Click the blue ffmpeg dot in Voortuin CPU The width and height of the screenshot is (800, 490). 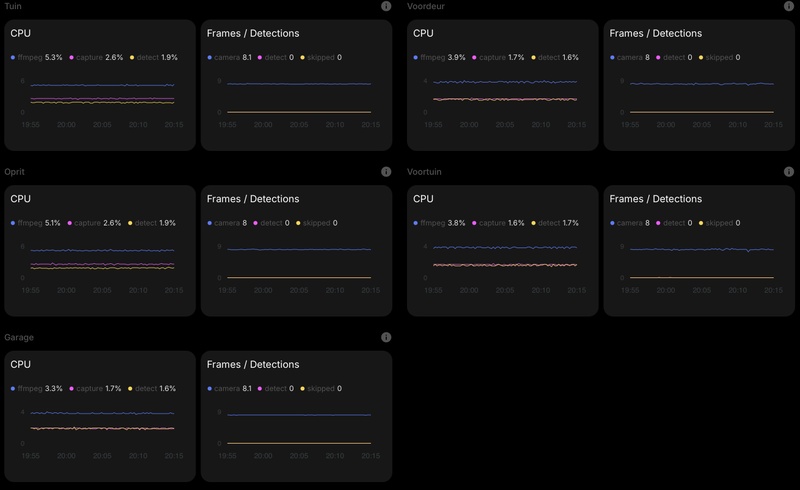click(415, 223)
